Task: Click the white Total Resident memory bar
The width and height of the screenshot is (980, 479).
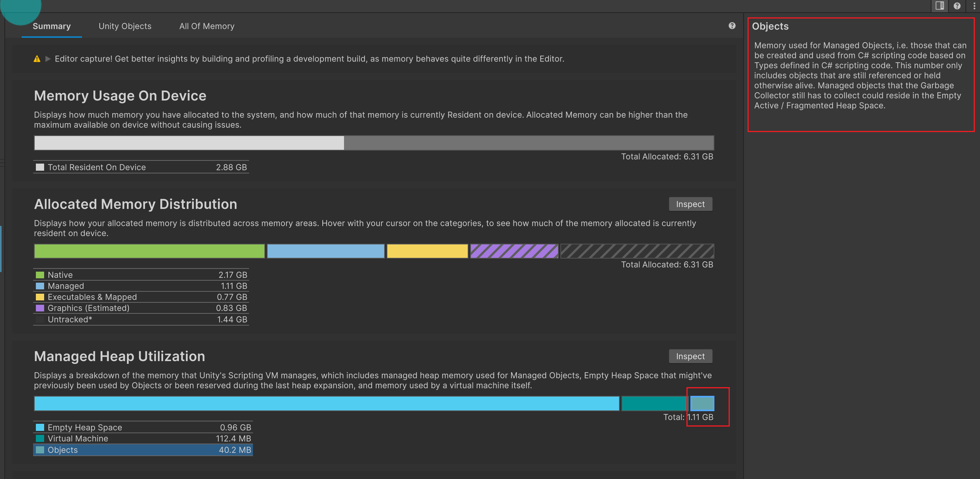Action: point(189,143)
